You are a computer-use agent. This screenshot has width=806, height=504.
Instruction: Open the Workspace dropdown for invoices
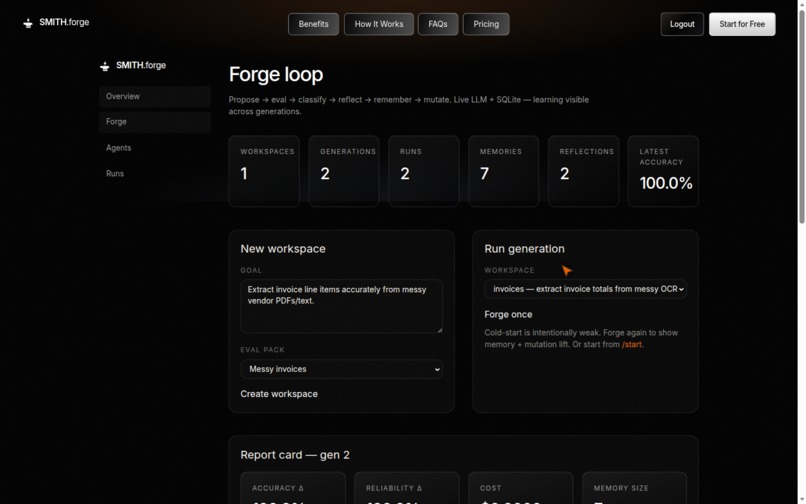tap(585, 290)
